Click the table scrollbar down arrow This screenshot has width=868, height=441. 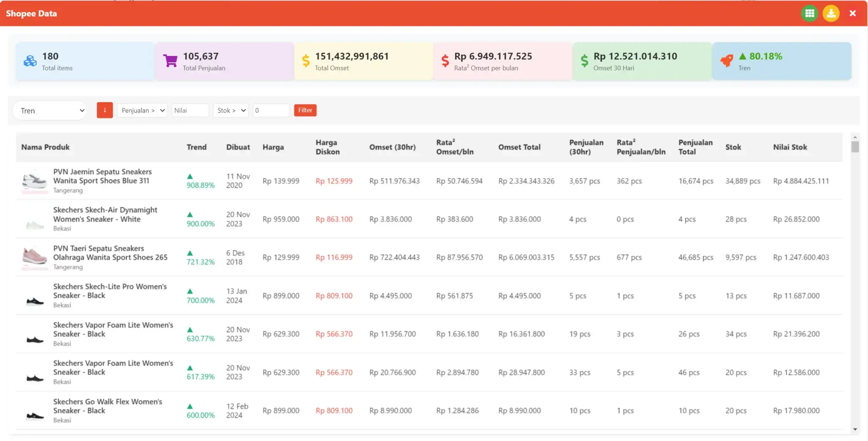[855, 430]
